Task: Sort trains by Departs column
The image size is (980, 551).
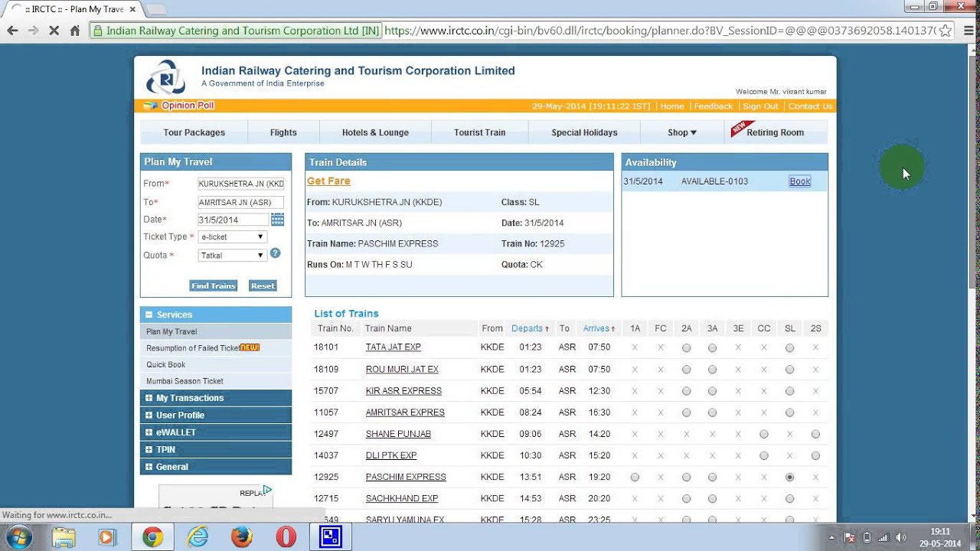Action: click(x=530, y=328)
